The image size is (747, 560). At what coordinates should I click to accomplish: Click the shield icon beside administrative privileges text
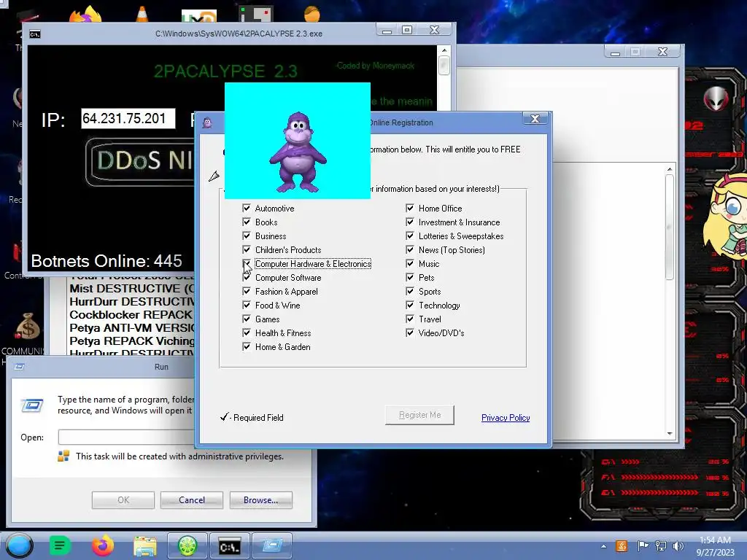[63, 456]
